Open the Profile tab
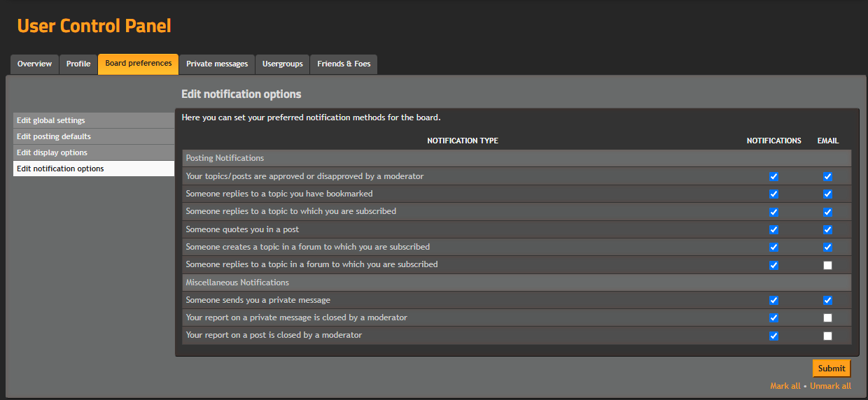The image size is (868, 400). coord(78,64)
